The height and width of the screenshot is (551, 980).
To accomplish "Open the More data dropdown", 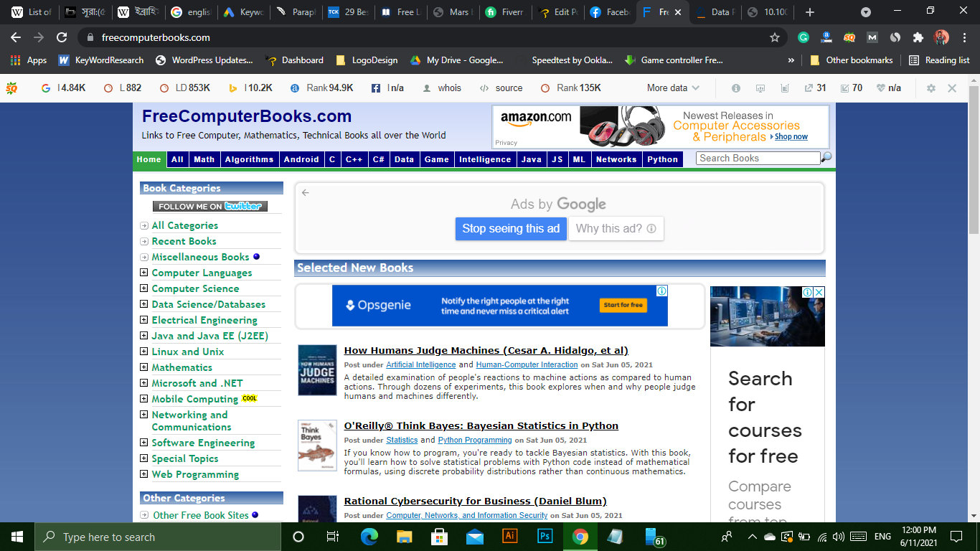I will [672, 88].
